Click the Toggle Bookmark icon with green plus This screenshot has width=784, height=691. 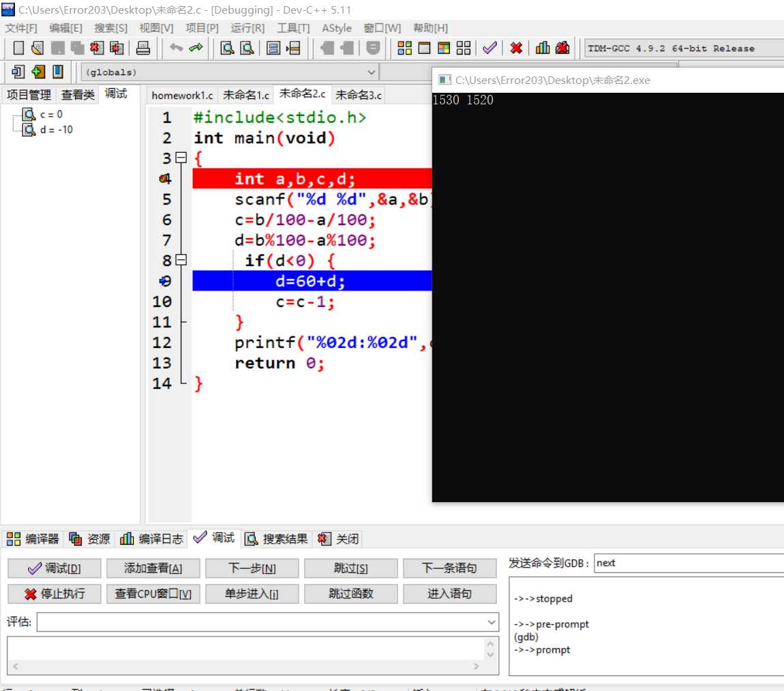38,72
